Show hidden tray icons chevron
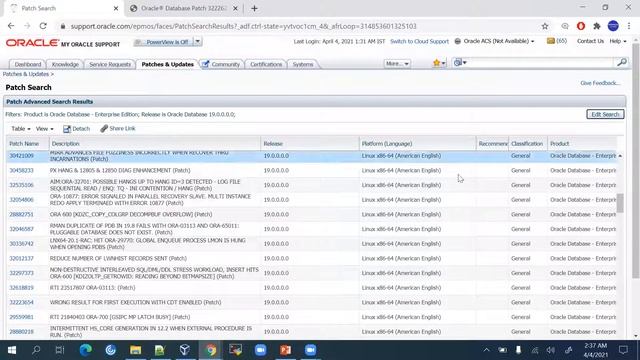The height and width of the screenshot is (360, 640). (x=486, y=350)
